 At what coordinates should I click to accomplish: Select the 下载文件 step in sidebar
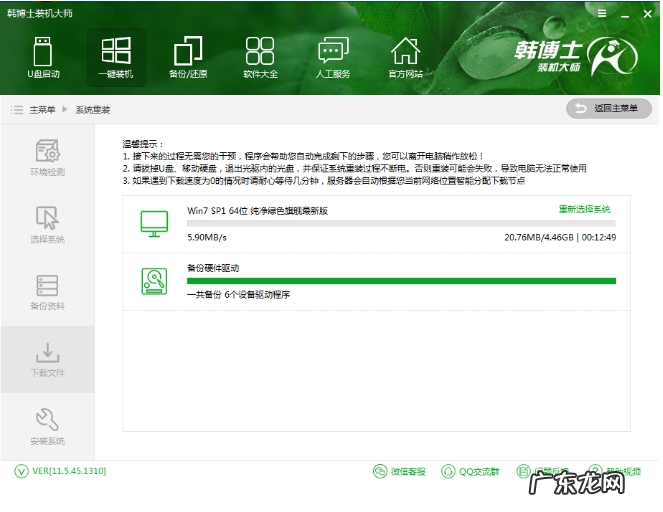pyautogui.click(x=47, y=359)
